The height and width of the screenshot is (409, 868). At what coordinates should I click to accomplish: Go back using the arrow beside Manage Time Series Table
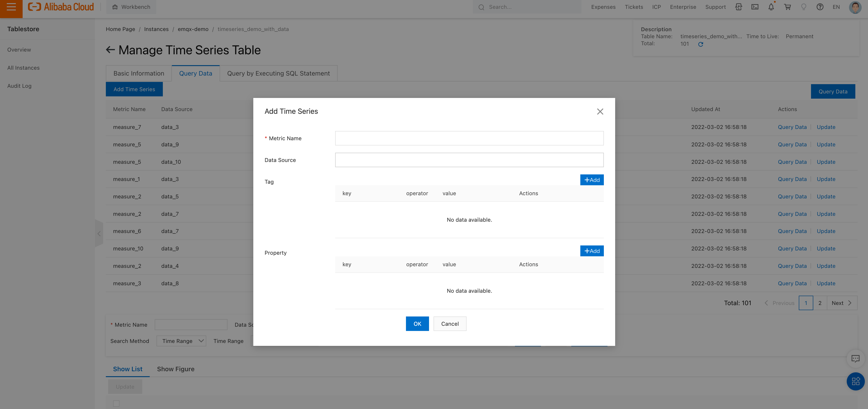[110, 50]
